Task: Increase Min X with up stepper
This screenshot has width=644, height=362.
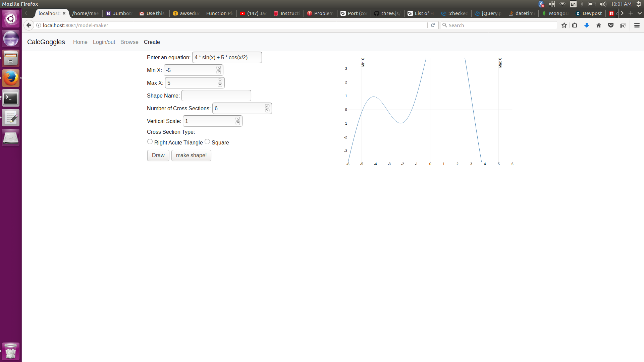Action: (x=219, y=68)
